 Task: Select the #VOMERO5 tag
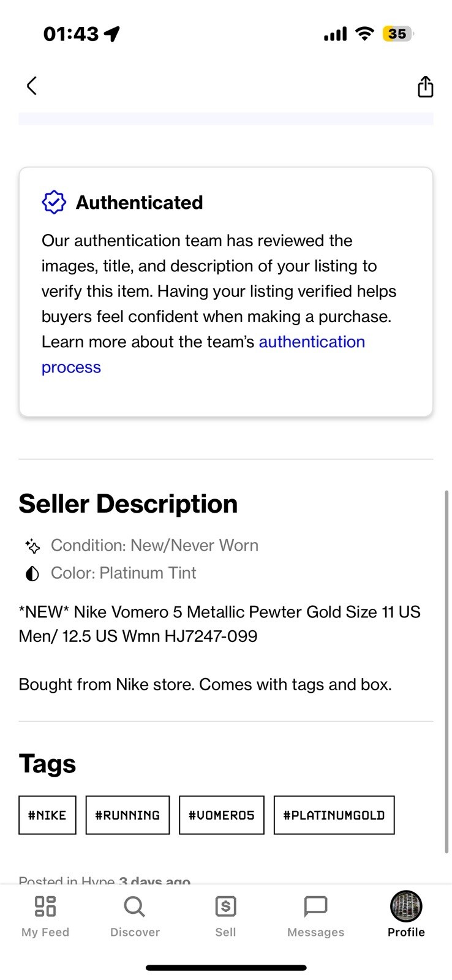tap(222, 815)
